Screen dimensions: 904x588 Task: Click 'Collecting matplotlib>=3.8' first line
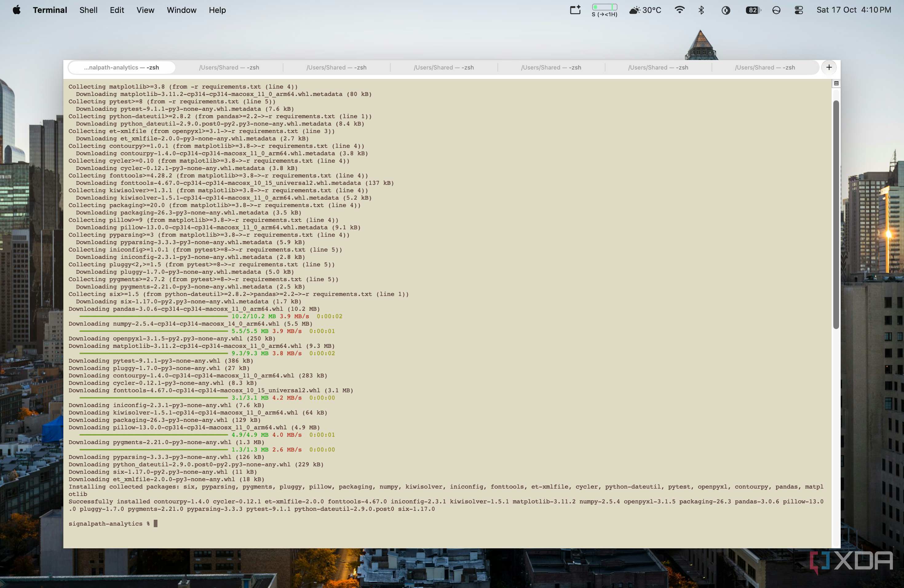(x=183, y=87)
